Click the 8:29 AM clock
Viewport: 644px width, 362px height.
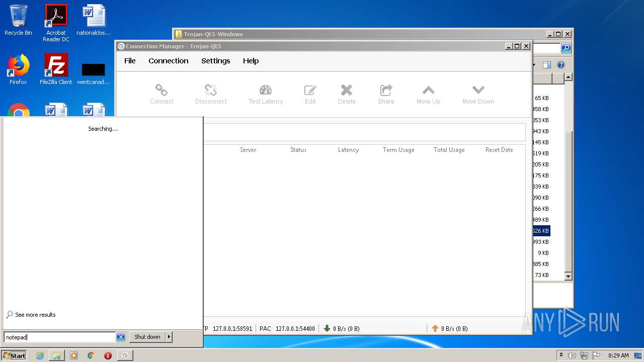(618, 355)
